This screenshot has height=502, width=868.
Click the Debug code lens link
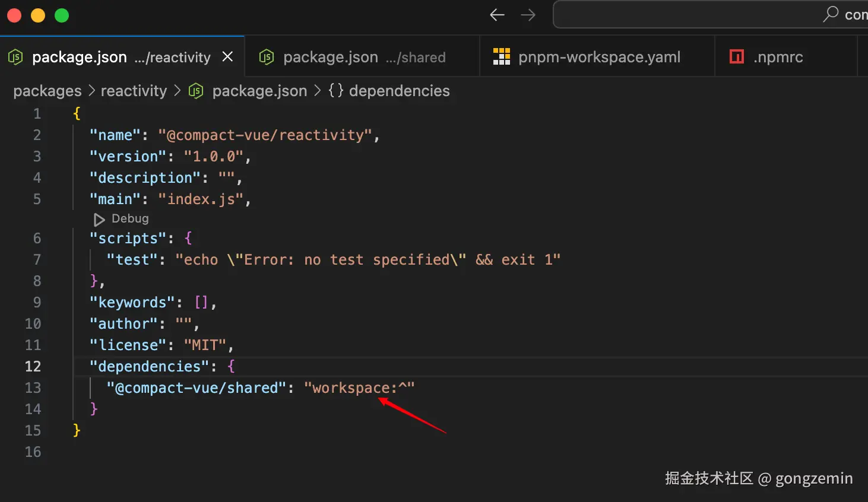[130, 218]
